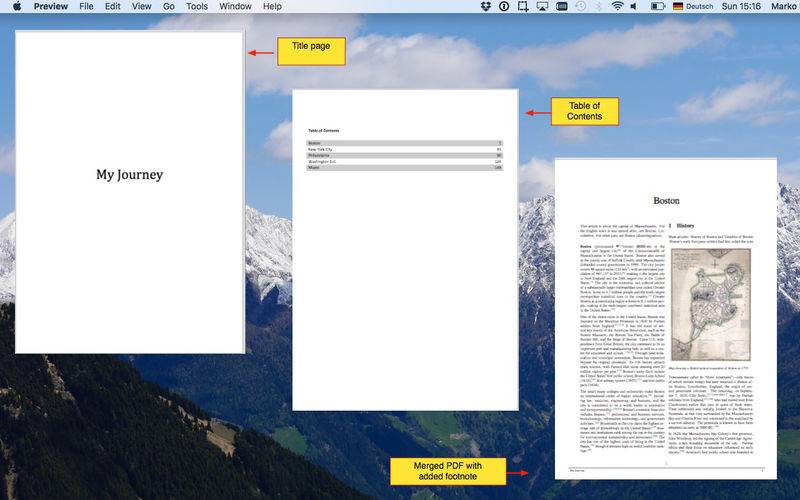Image resolution: width=800 pixels, height=500 pixels.
Task: Open the File menu
Action: [86, 6]
